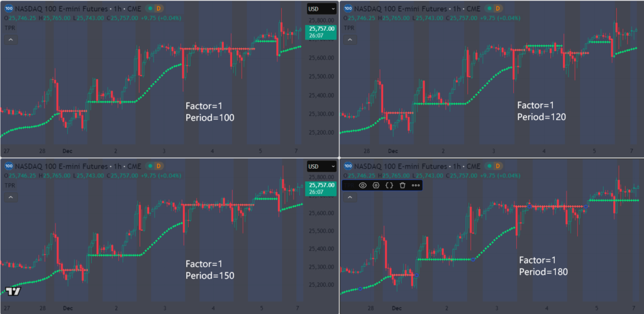The width and height of the screenshot is (644, 314).
Task: Open TPR source code braces icon
Action: click(389, 186)
